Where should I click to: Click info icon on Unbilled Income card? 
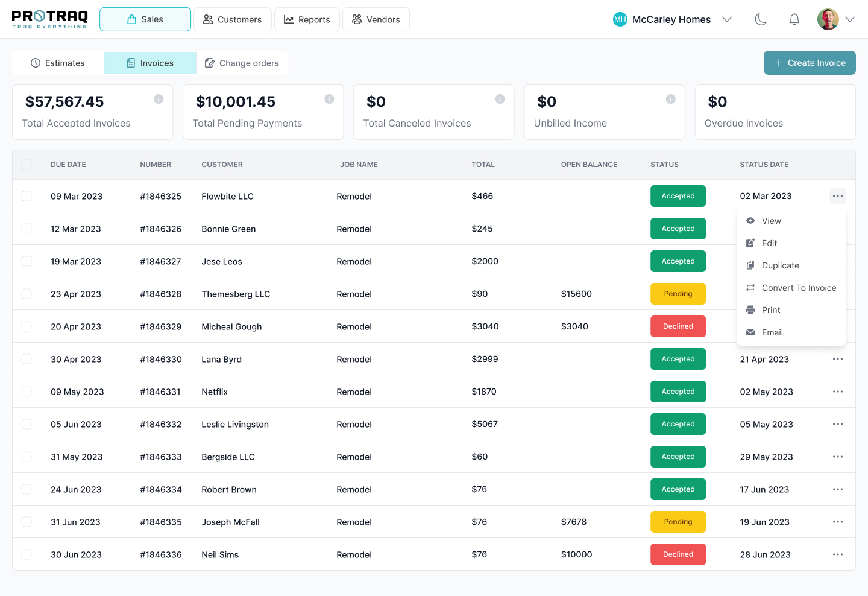click(x=670, y=99)
